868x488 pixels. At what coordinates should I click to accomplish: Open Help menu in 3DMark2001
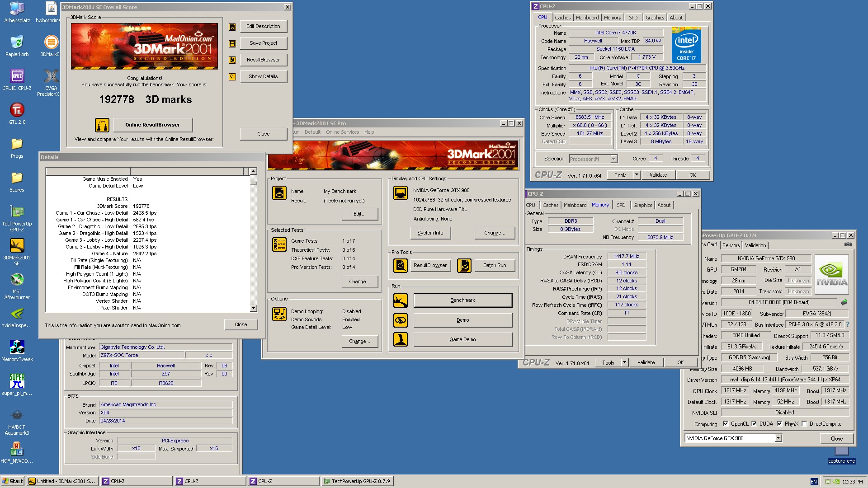(x=369, y=132)
